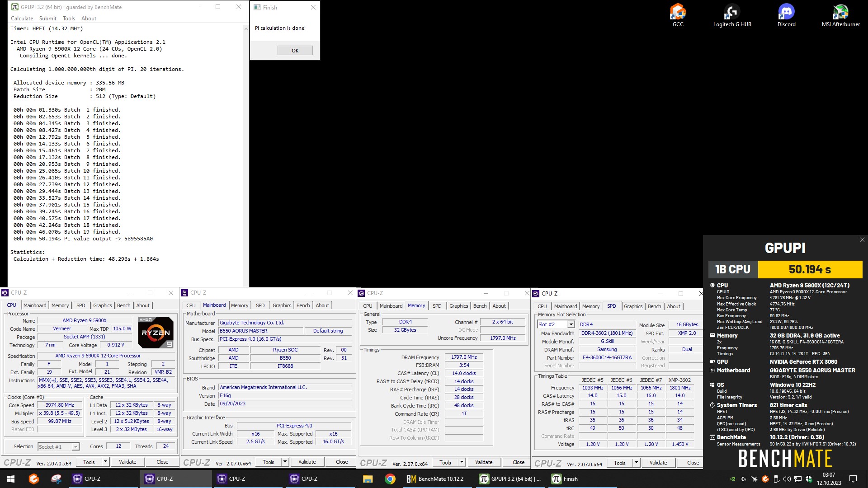Click the BIOS Version F16g field
This screenshot has width=868, height=488.
coord(285,395)
